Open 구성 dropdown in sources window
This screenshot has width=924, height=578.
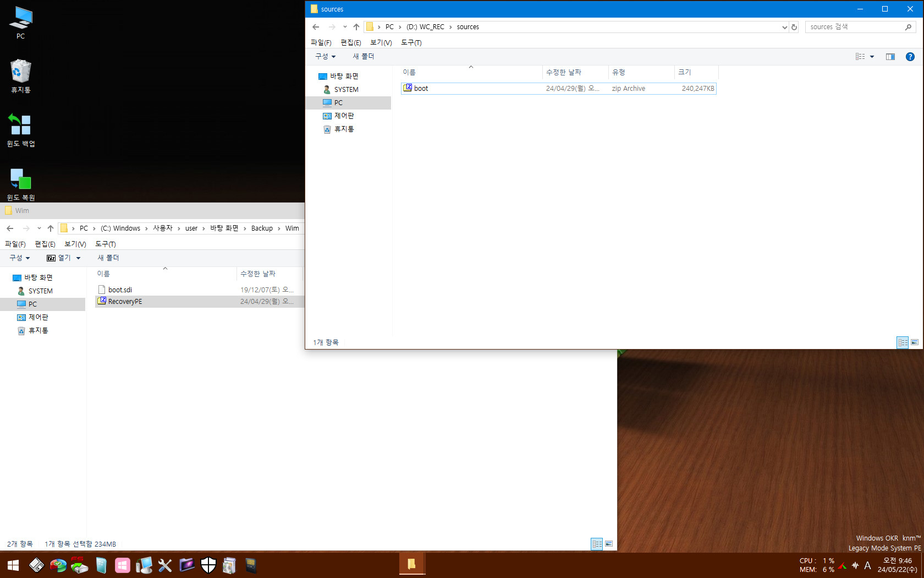325,57
